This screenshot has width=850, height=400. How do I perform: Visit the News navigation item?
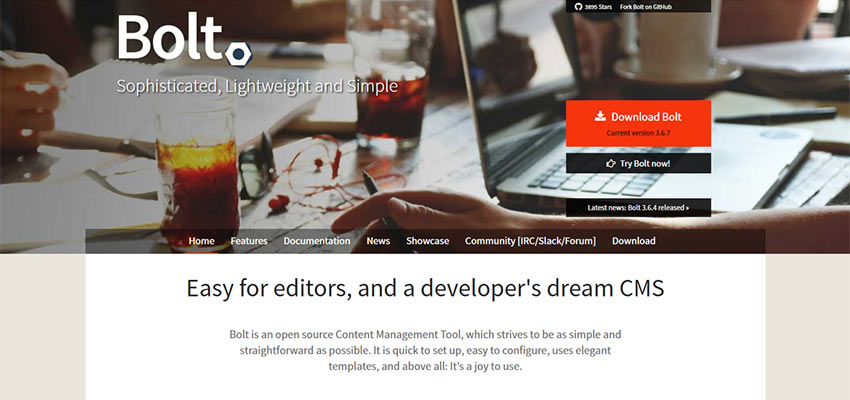click(378, 241)
